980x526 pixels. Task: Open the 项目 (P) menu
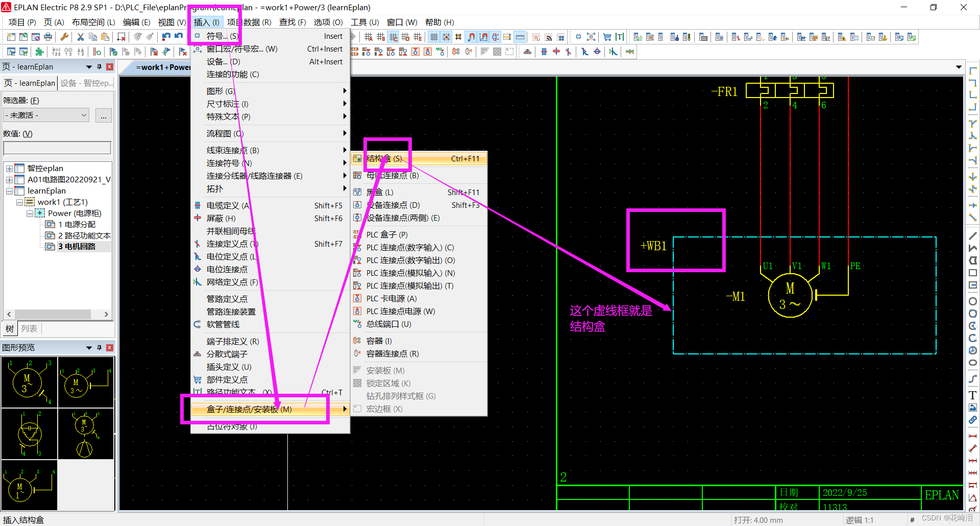(x=22, y=22)
